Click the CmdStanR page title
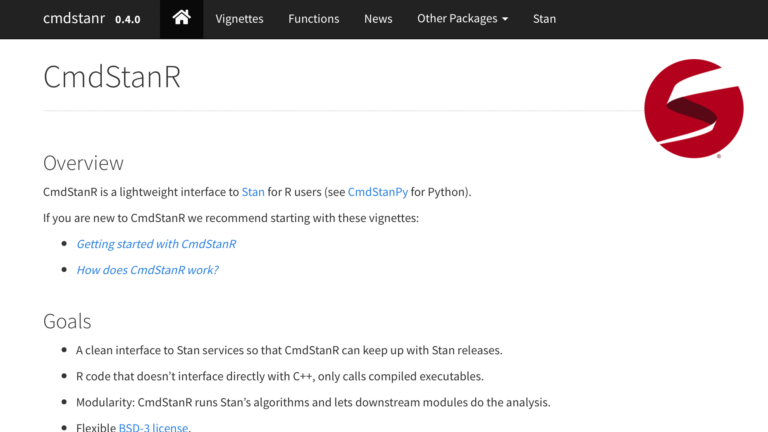Screen dimensions: 768x432 (111, 78)
